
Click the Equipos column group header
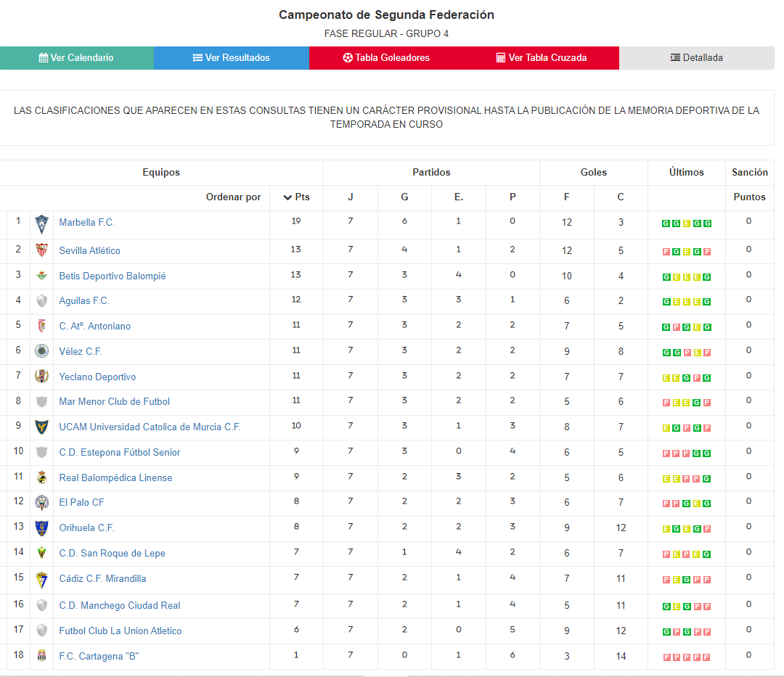tap(161, 173)
